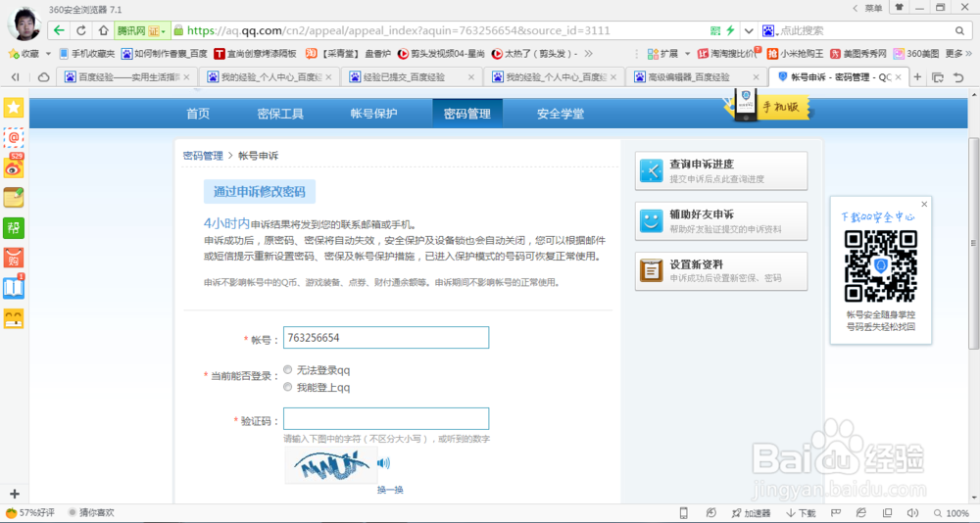
Task: Click the 验证码 input field
Action: click(x=386, y=418)
